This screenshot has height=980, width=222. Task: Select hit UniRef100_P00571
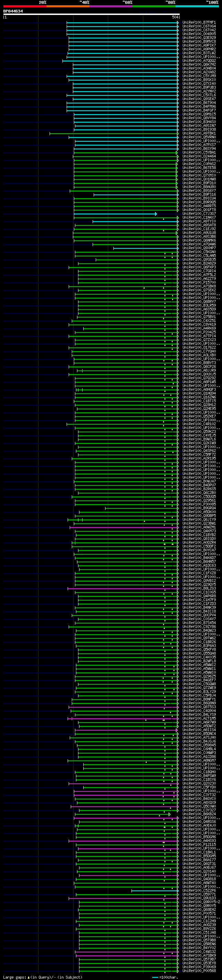point(199,913)
